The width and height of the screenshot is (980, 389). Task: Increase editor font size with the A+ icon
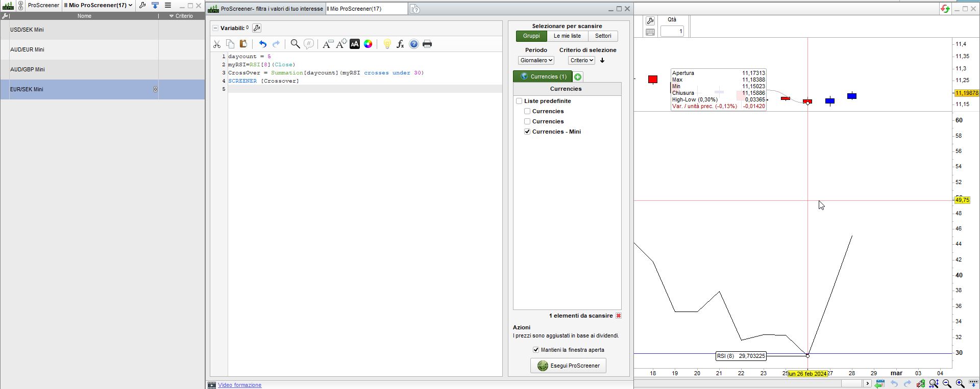(x=341, y=44)
